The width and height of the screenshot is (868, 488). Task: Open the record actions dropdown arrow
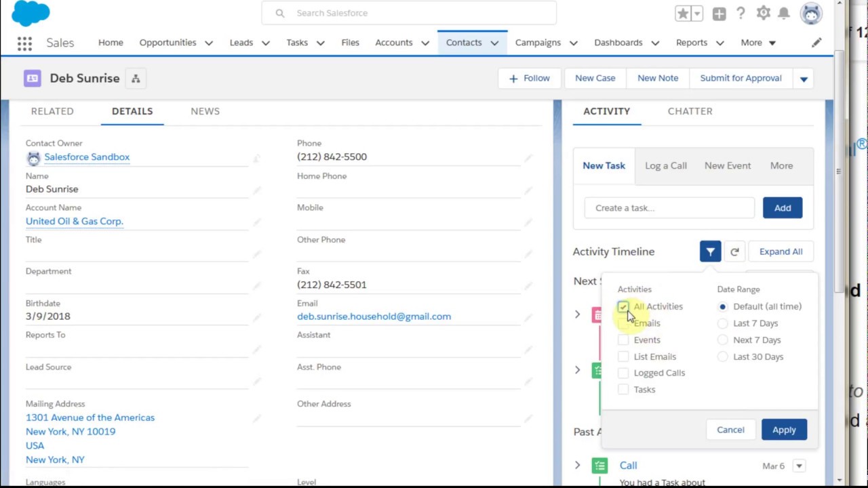[804, 79]
